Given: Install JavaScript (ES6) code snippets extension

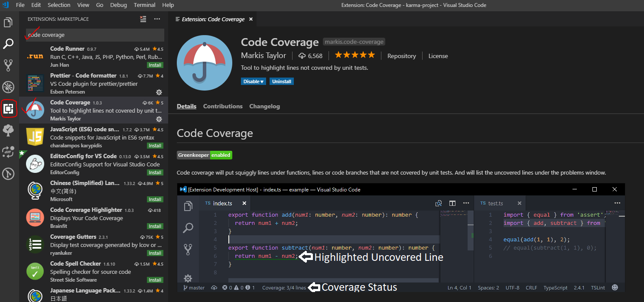Looking at the screenshot, I should pos(155,146).
